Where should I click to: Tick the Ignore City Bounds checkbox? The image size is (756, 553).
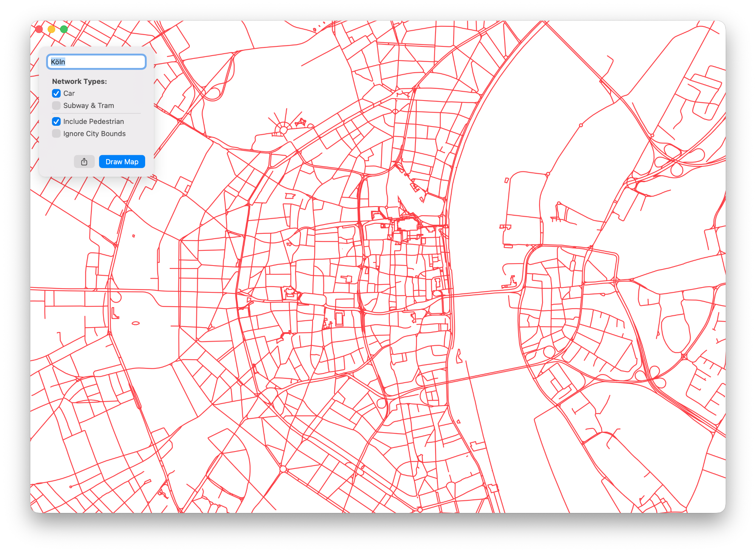tap(56, 133)
